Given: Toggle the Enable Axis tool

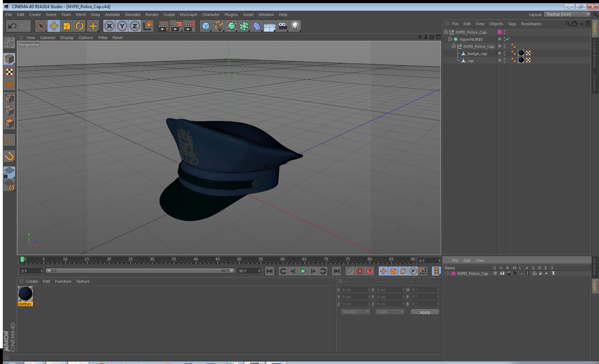Looking at the screenshot, I should (x=9, y=140).
